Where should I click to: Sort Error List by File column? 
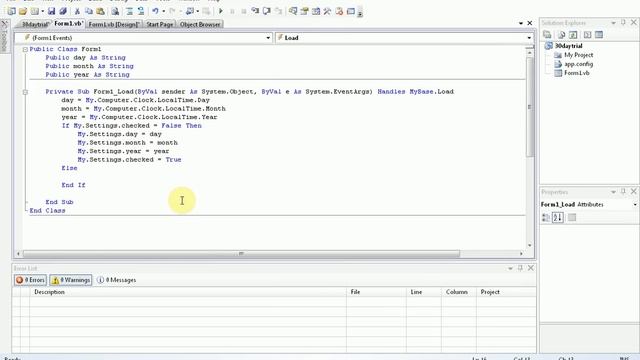click(x=376, y=292)
